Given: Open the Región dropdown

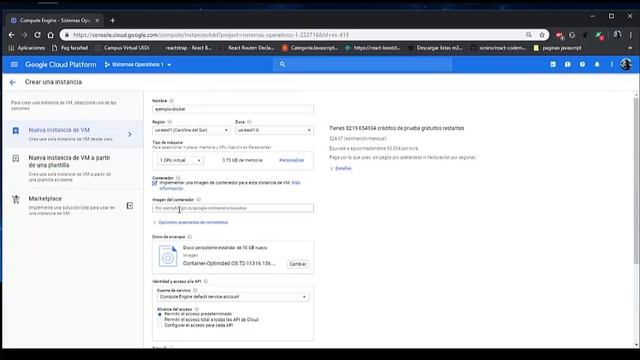Looking at the screenshot, I should click(x=191, y=130).
